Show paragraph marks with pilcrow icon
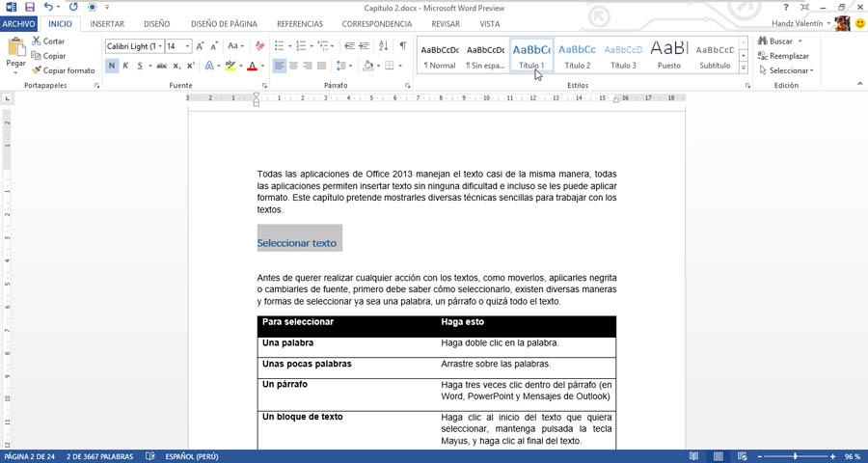This screenshot has width=868, height=463. pos(403,46)
